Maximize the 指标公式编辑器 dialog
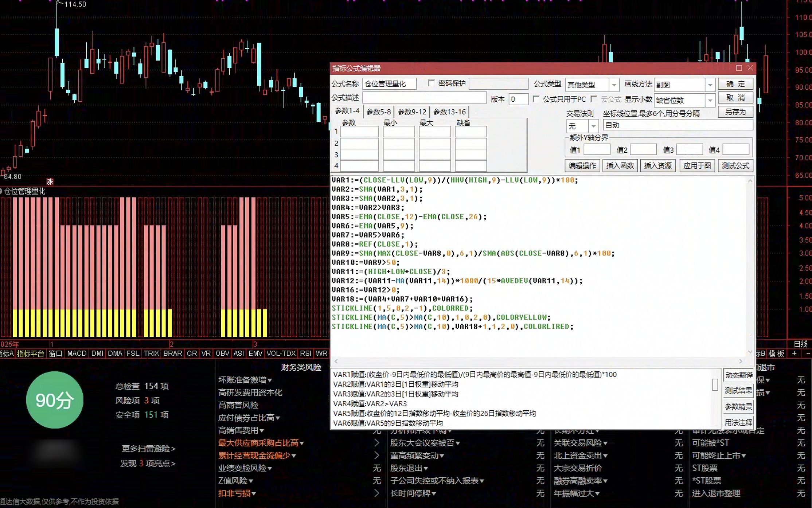Screen dimensions: 812x508 [x=739, y=68]
